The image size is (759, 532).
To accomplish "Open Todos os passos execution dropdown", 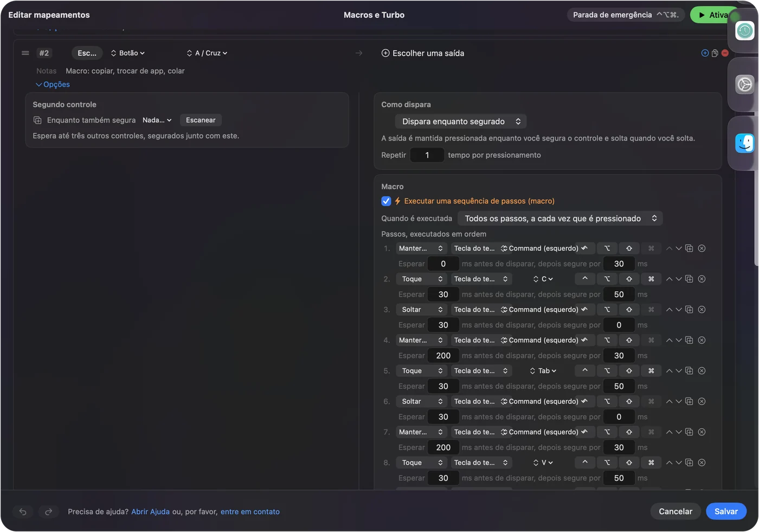I will [560, 219].
